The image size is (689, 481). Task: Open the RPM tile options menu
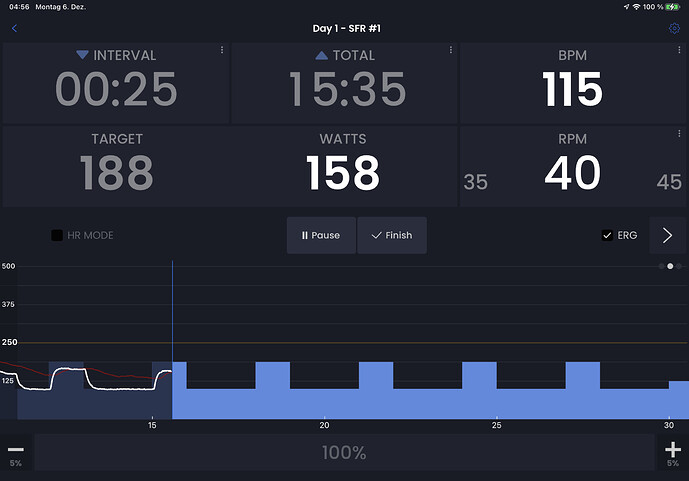click(x=679, y=134)
